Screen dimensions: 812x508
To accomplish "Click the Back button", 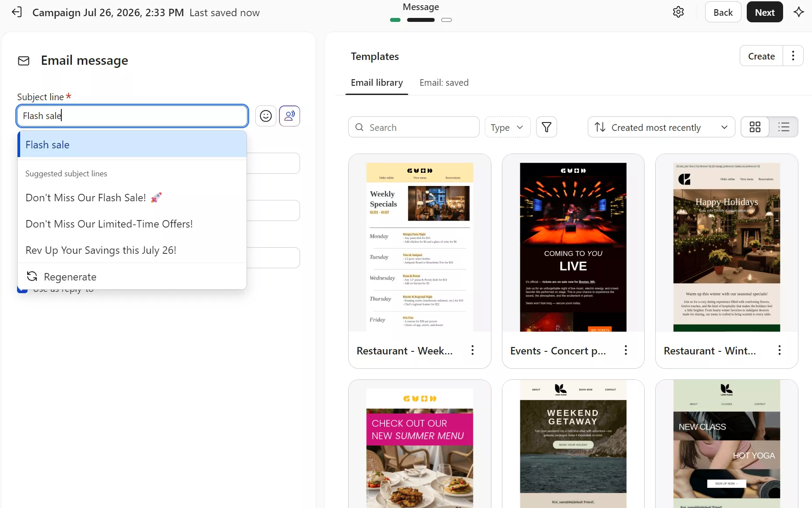I will click(723, 12).
